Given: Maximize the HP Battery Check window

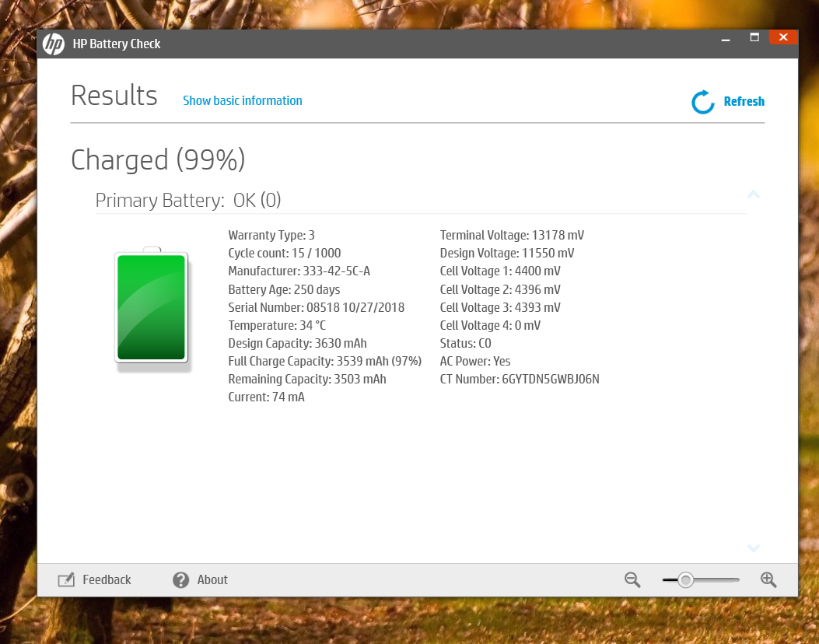Looking at the screenshot, I should click(754, 37).
